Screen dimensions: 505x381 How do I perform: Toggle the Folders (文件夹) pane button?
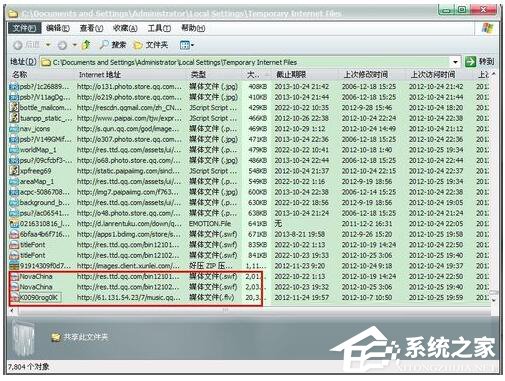tap(150, 45)
